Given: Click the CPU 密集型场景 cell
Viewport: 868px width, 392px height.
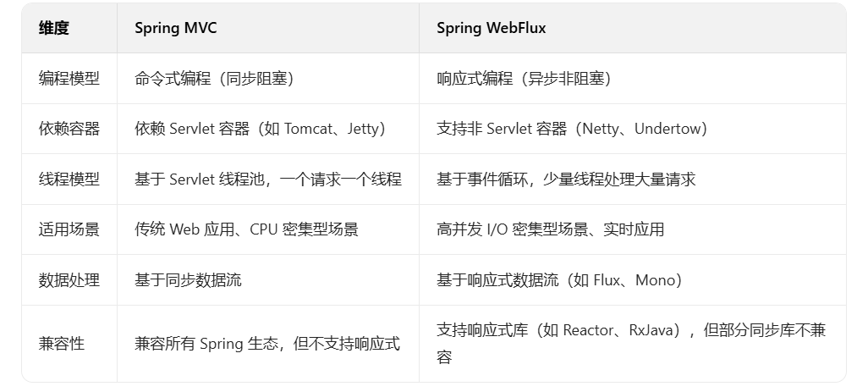Looking at the screenshot, I should coord(246,229).
